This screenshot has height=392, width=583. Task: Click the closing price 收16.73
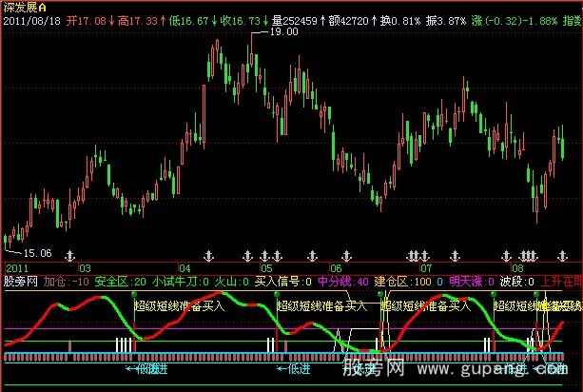pyautogui.click(x=240, y=21)
